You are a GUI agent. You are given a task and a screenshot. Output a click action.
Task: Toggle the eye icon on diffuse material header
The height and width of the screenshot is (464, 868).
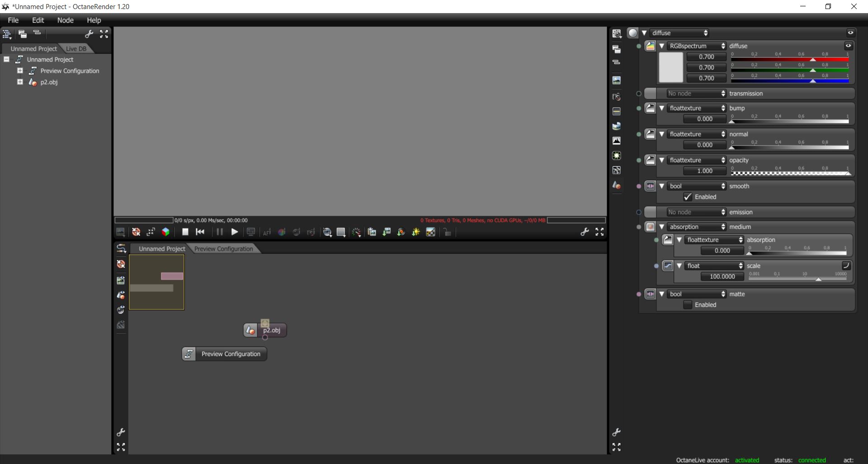[x=850, y=33]
